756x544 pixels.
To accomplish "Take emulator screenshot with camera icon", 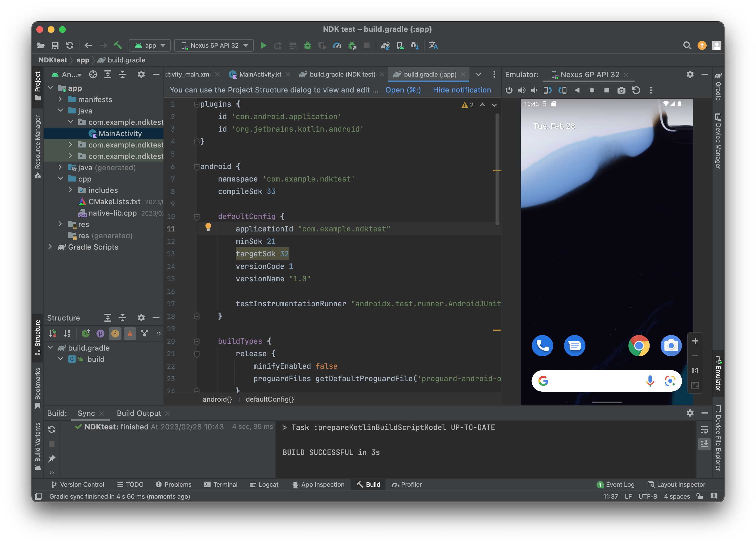I will pyautogui.click(x=621, y=90).
